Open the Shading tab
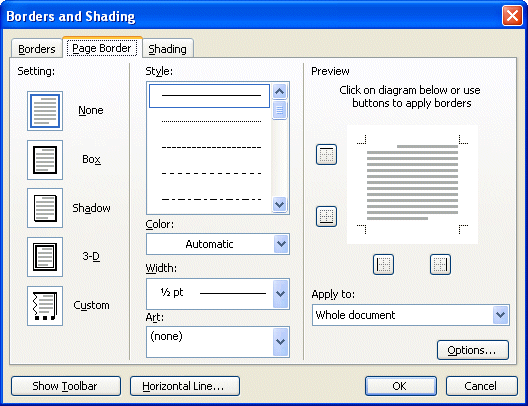This screenshot has width=528, height=406. (x=167, y=49)
